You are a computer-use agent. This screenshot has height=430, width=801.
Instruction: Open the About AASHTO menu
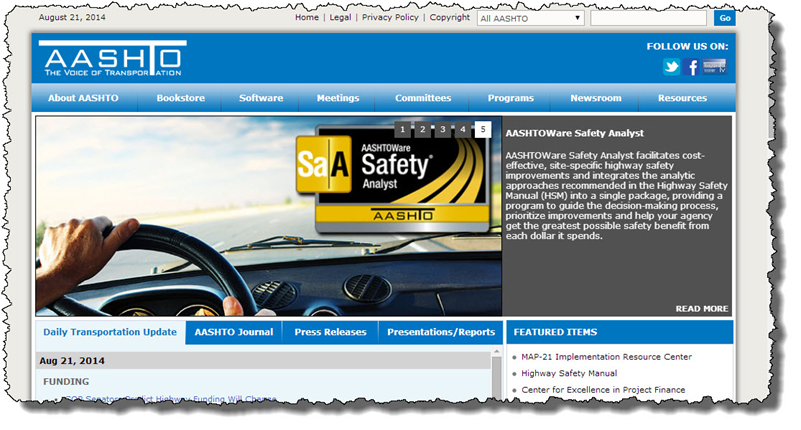click(83, 98)
